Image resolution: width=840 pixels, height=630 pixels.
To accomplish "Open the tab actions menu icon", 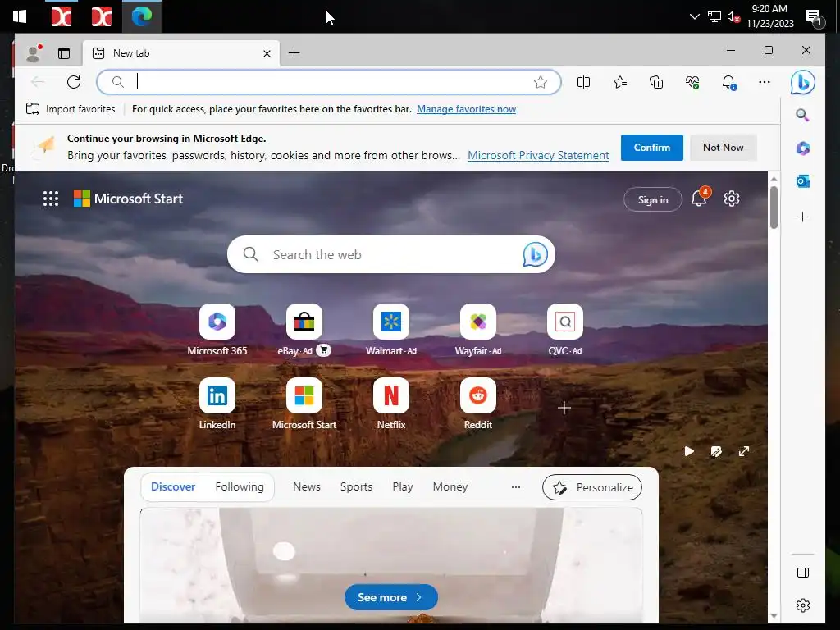I will 64,53.
